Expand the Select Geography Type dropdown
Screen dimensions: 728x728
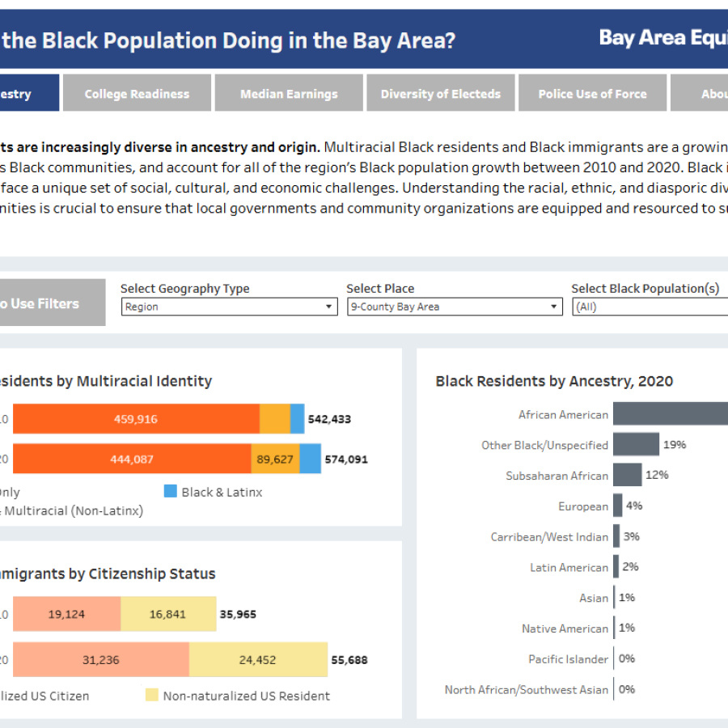point(229,307)
